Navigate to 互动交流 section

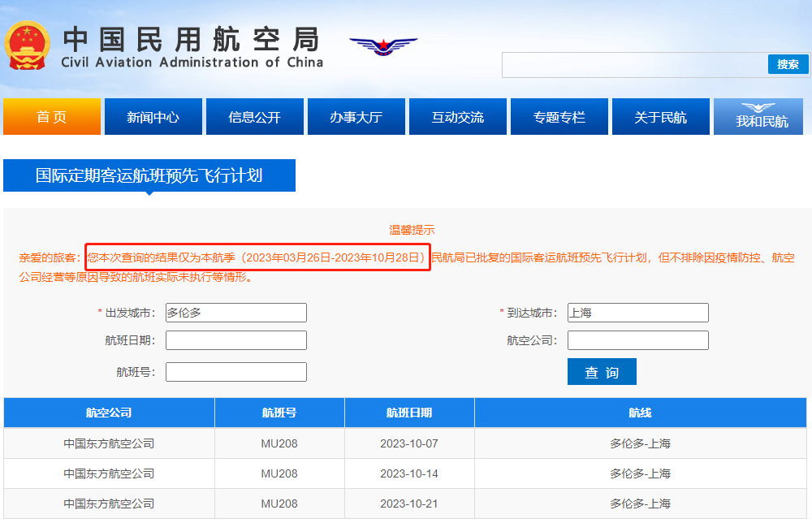(457, 117)
